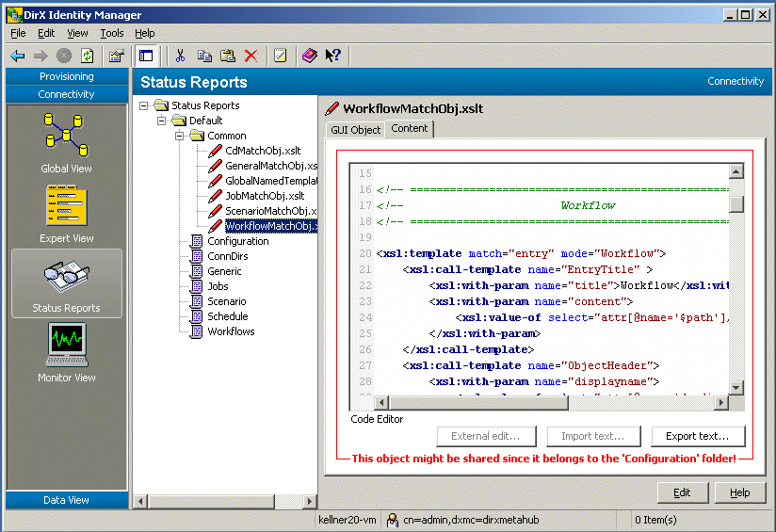The height and width of the screenshot is (532, 776).
Task: Collapse the Common folder node
Action: pos(180,136)
